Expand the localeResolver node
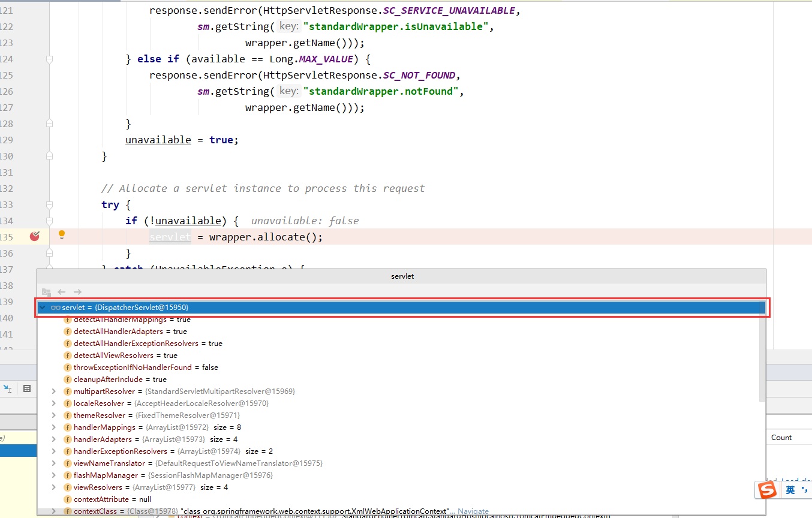 pos(53,403)
